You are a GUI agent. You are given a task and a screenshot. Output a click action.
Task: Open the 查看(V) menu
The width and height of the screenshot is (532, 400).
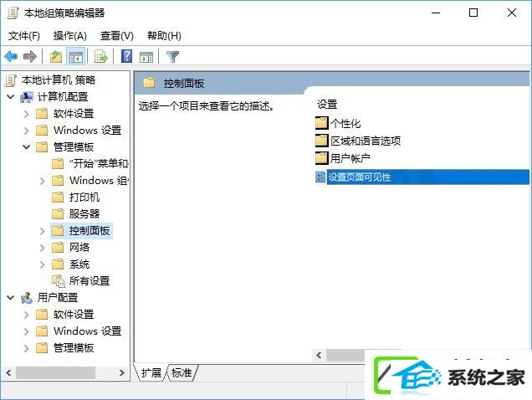117,36
